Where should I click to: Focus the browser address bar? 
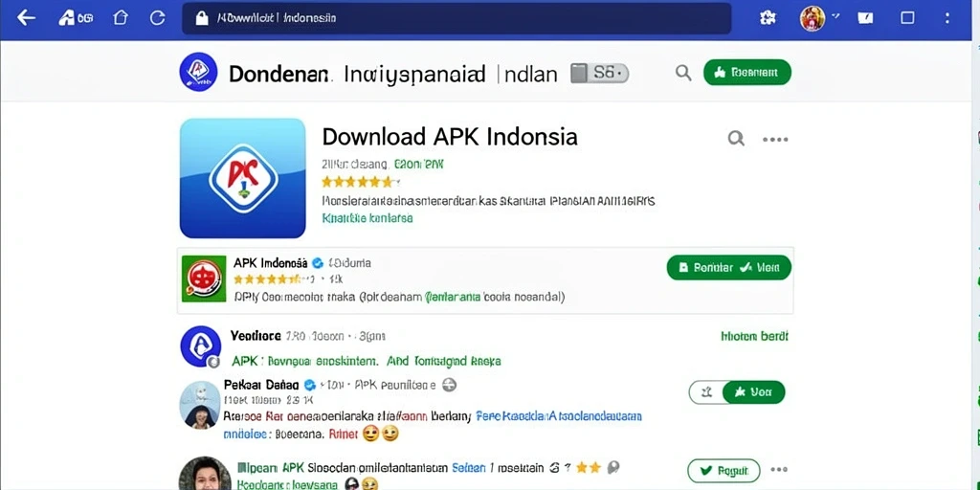click(x=457, y=19)
